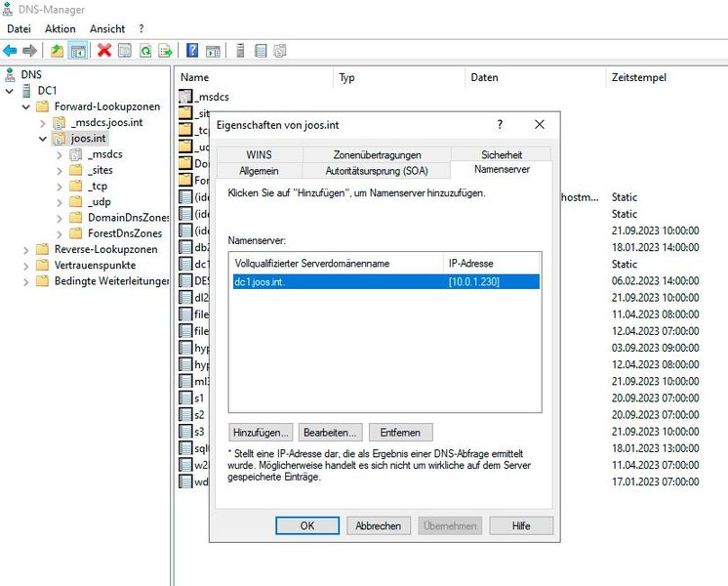Viewport: 728px width, 586px height.
Task: Click the Export list toolbar icon
Action: (166, 50)
